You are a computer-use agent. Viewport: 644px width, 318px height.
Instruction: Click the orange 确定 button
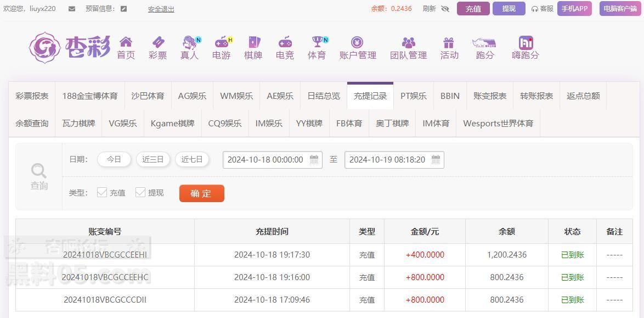202,193
